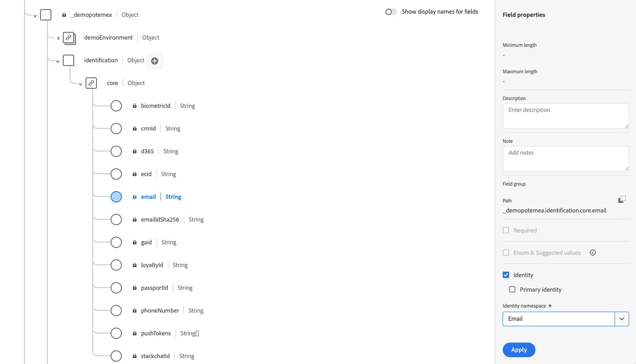Expand the demoEnvironment object
The width and height of the screenshot is (636, 364).
pyautogui.click(x=58, y=38)
